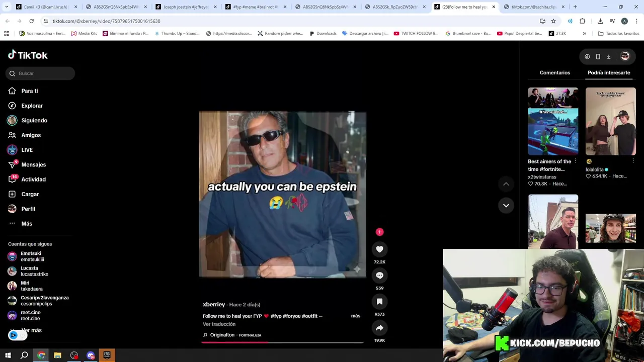Go to the previous video arrow

(506, 184)
